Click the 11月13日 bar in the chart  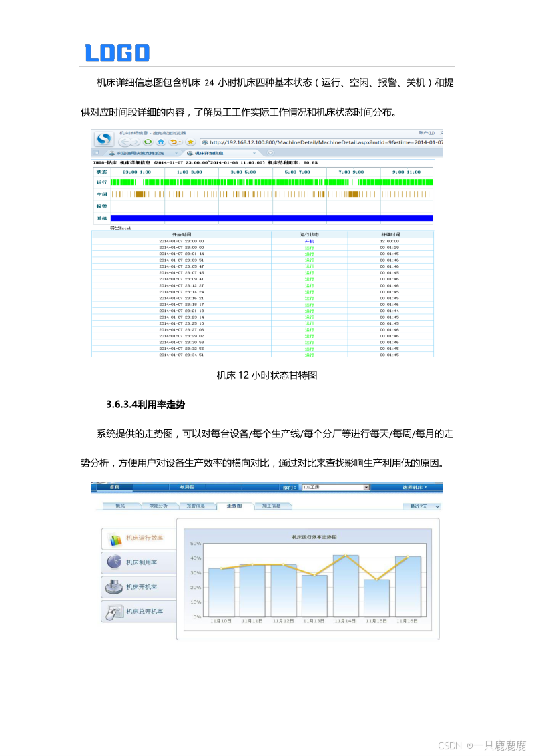tap(314, 596)
